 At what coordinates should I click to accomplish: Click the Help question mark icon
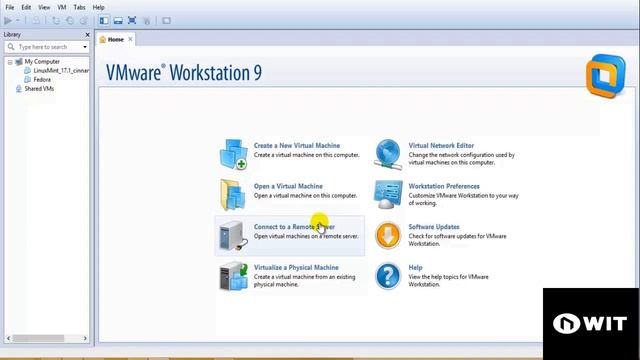(388, 276)
